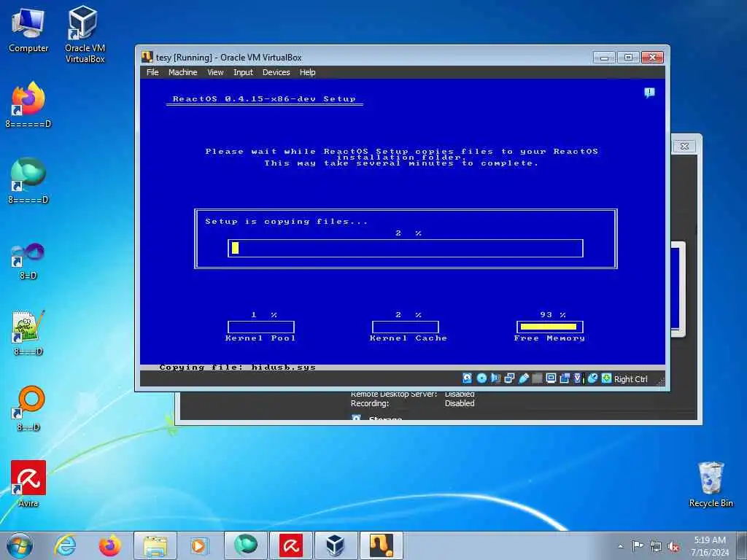Maximize the tesy VM window
The width and height of the screenshot is (747, 560).
pos(628,58)
